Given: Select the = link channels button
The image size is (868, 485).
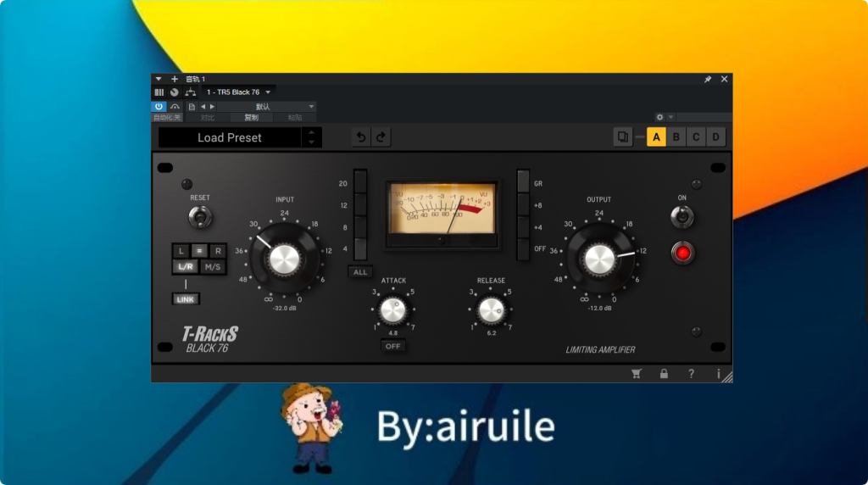Looking at the screenshot, I should tap(199, 251).
